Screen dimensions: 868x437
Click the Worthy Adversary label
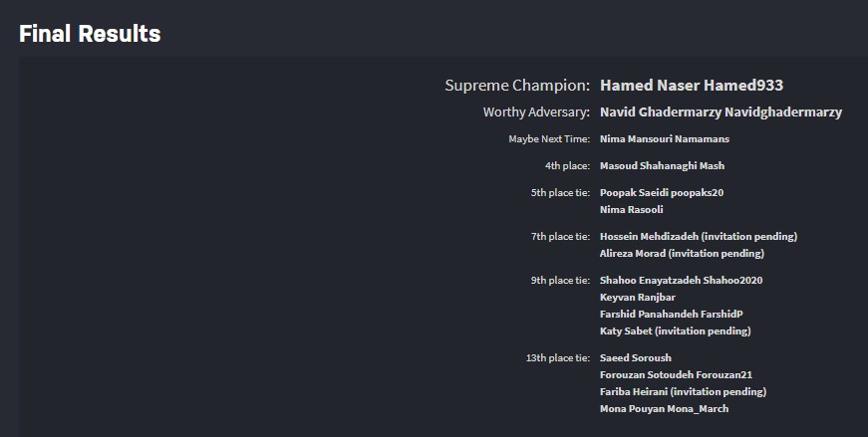535,112
